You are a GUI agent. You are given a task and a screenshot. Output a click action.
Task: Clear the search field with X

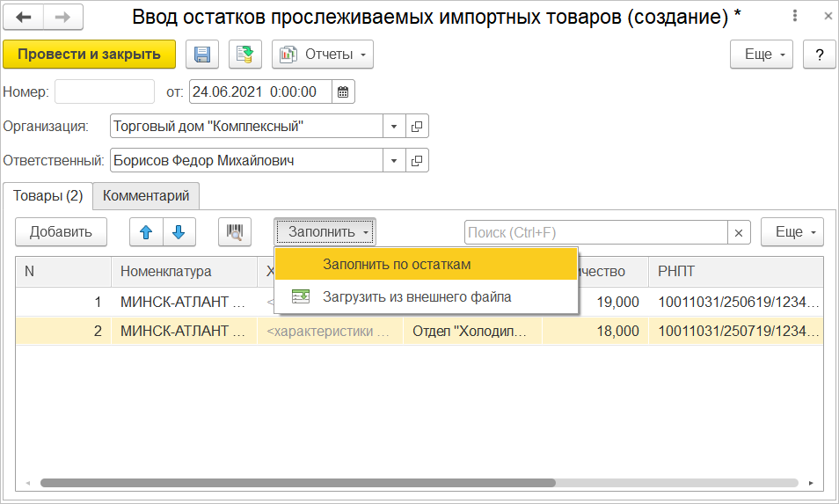point(740,232)
